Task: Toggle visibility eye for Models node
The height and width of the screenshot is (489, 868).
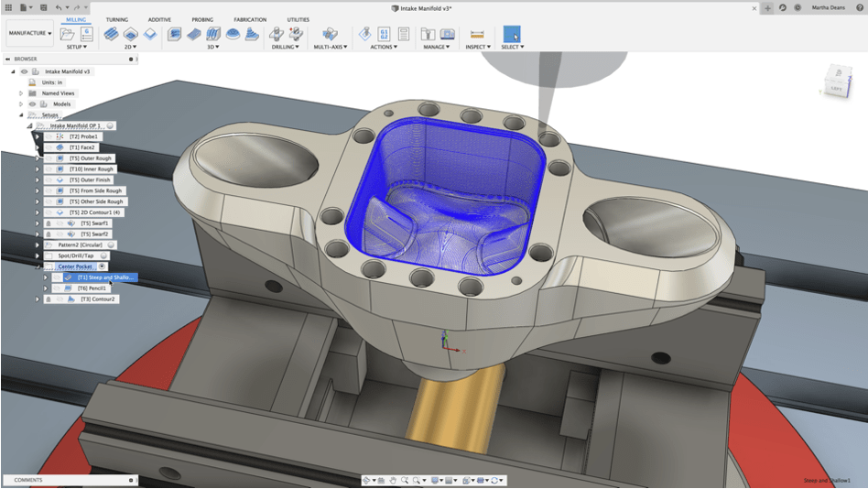Action: [x=32, y=104]
